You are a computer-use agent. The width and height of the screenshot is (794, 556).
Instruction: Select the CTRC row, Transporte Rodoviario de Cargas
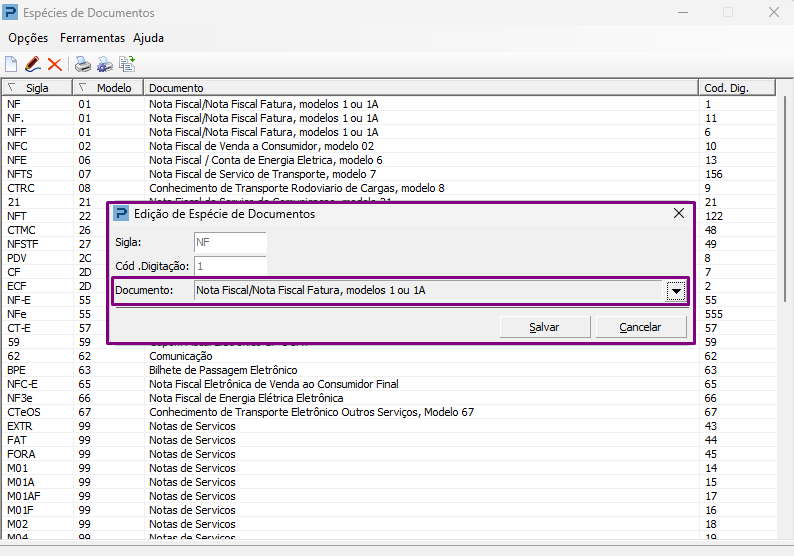coord(389,188)
